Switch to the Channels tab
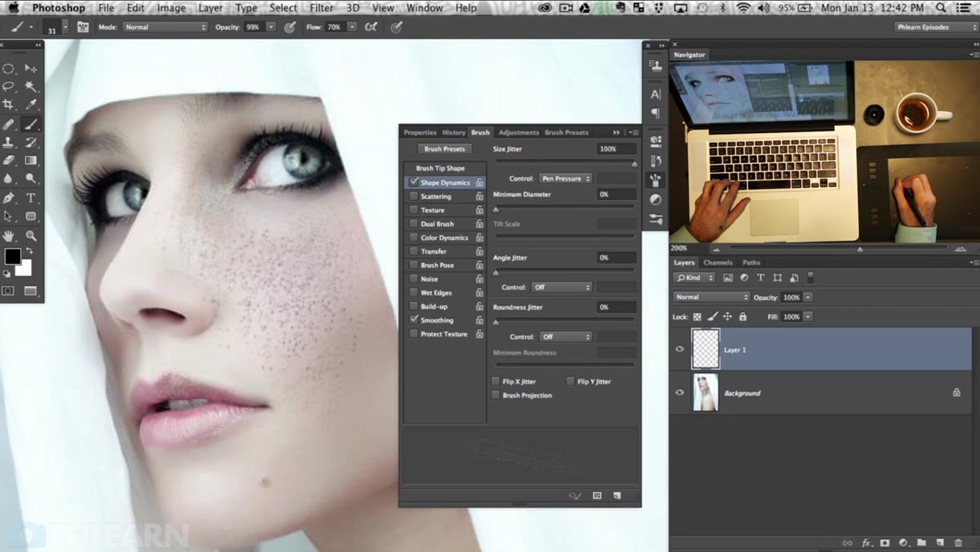Viewport: 980px width, 552px height. pyautogui.click(x=718, y=263)
